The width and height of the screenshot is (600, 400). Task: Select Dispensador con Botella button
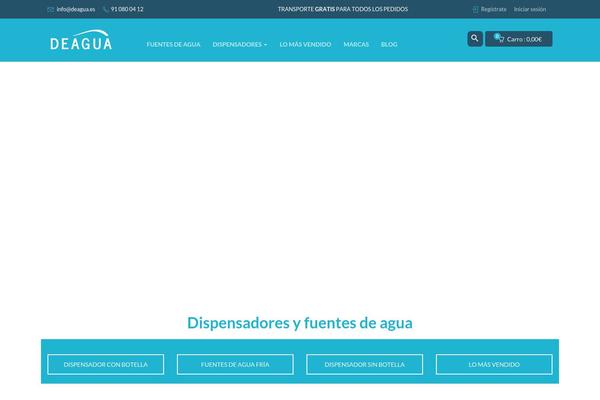coord(106,364)
